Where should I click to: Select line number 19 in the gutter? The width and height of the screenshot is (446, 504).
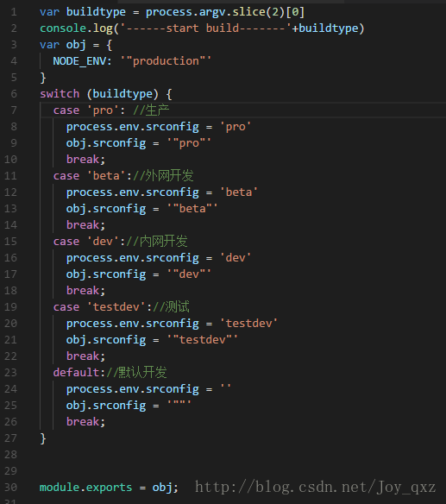pos(10,307)
